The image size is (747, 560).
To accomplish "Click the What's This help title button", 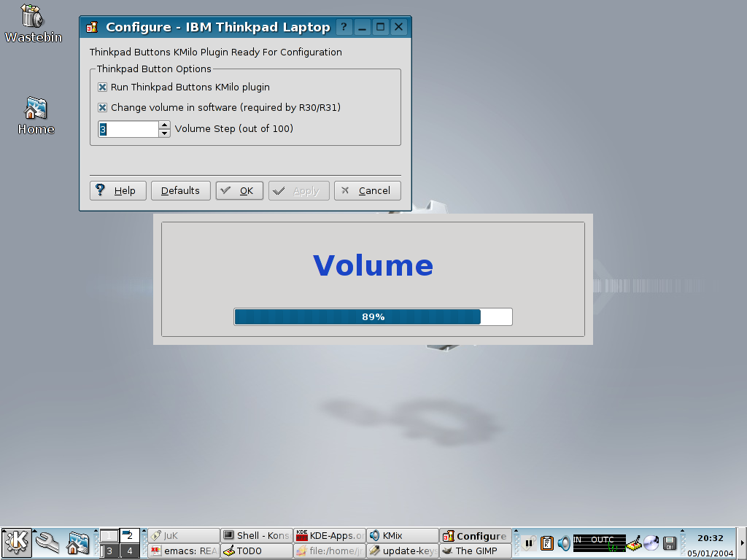I will (344, 27).
